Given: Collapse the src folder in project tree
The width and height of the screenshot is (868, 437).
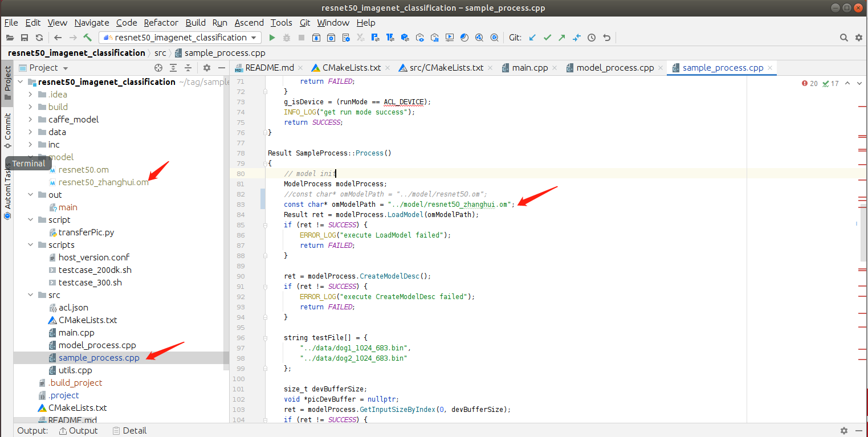Looking at the screenshot, I should tap(30, 295).
